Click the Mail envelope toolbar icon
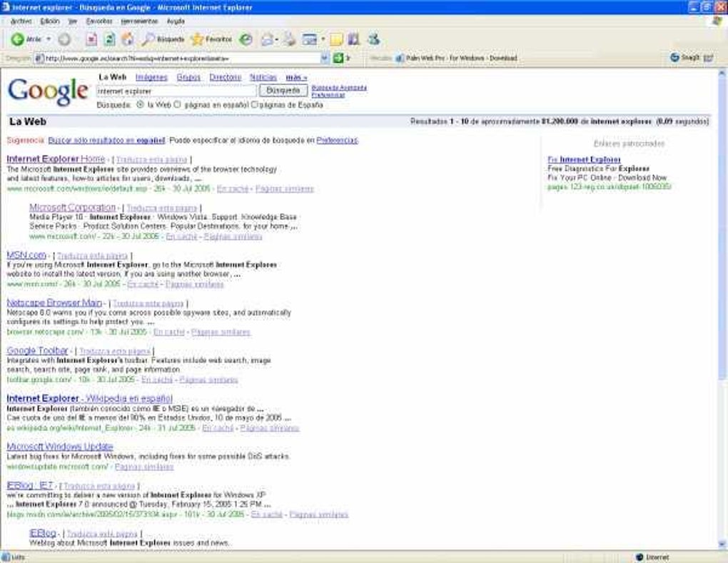The width and height of the screenshot is (728, 563). click(267, 40)
